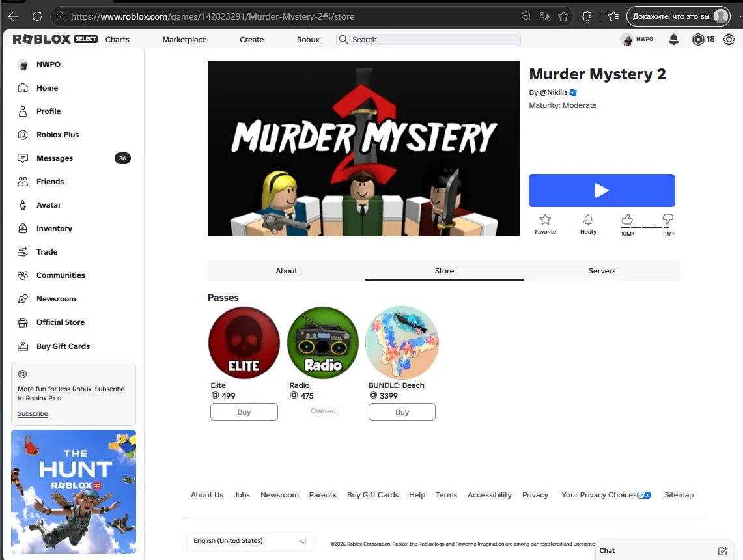Viewport: 743px width, 560px height.
Task: Click the browser zoom magnifier icon
Action: (526, 16)
